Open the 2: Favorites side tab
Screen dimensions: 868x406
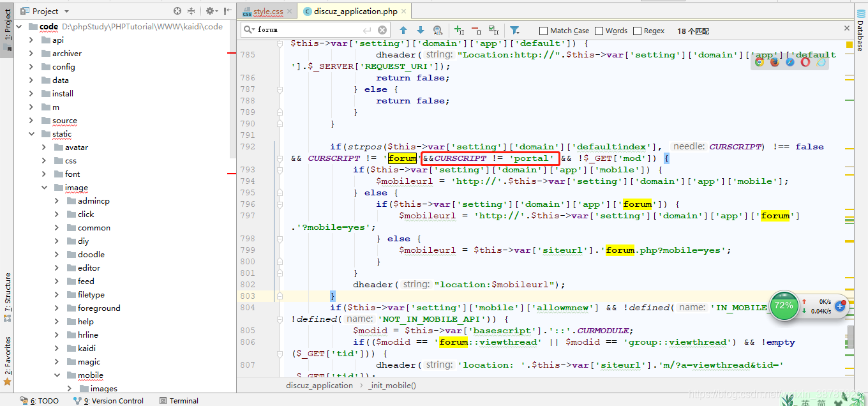click(7, 361)
